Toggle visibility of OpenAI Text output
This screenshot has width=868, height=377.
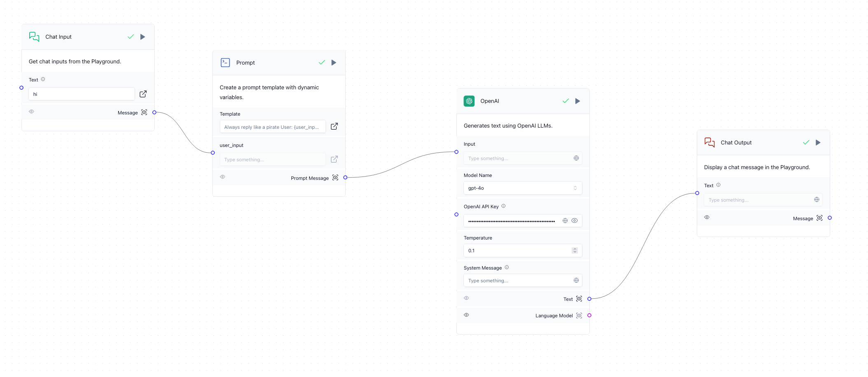[466, 298]
